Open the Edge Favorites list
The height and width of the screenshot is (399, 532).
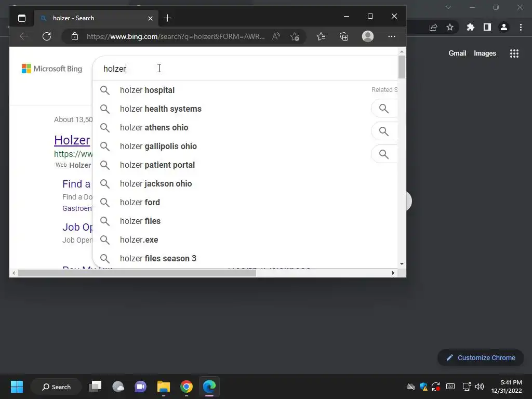[321, 36]
